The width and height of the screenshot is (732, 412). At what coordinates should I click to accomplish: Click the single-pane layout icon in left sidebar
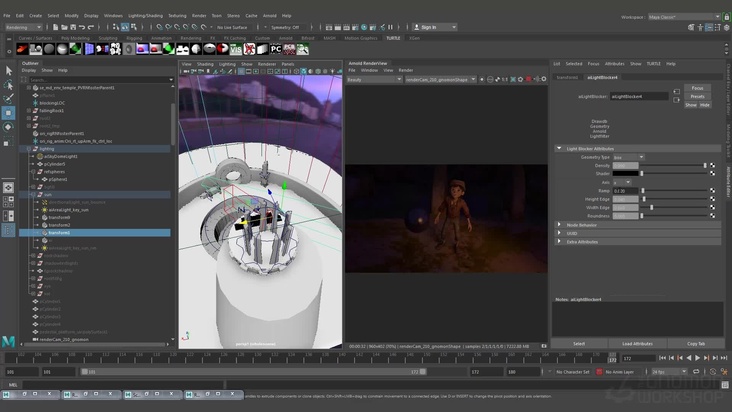coord(8,188)
